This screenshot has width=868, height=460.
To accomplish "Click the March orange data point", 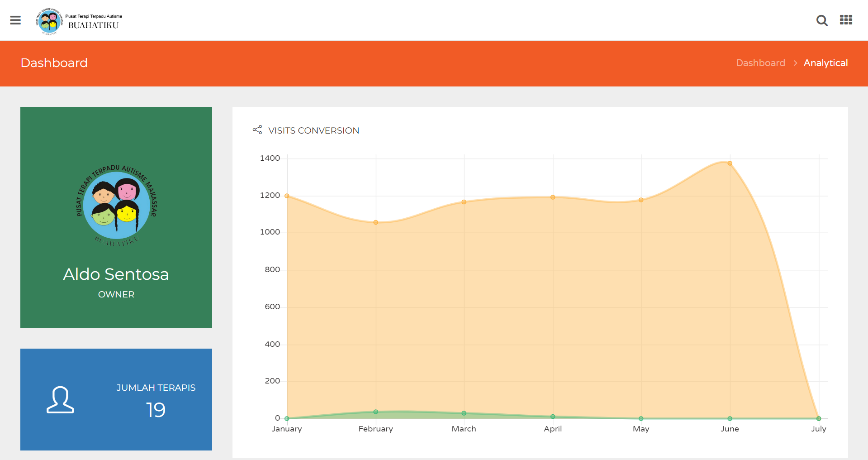I will tap(464, 202).
